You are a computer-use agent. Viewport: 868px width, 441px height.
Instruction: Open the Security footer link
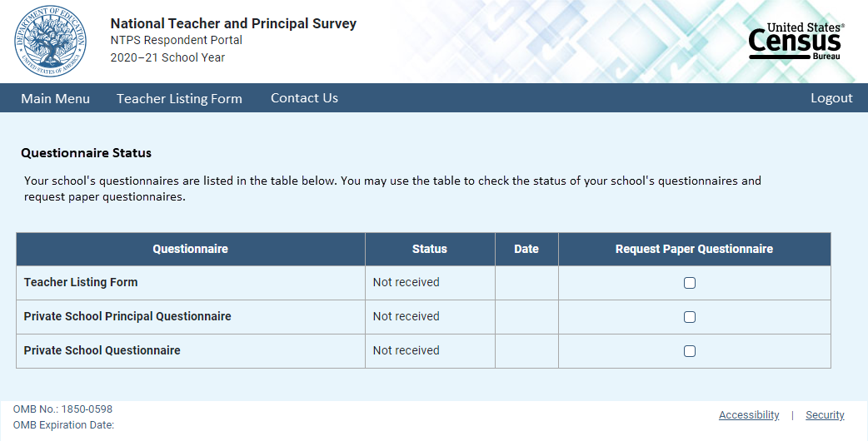[x=825, y=415]
